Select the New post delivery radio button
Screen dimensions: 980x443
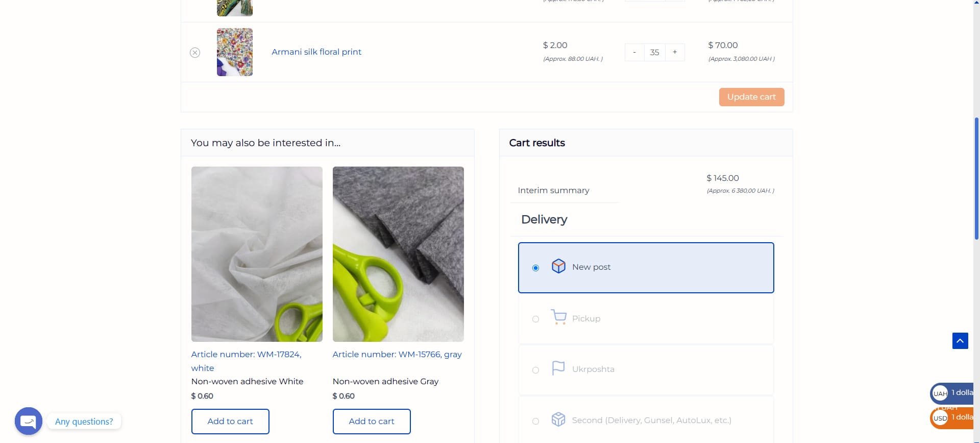coord(535,268)
